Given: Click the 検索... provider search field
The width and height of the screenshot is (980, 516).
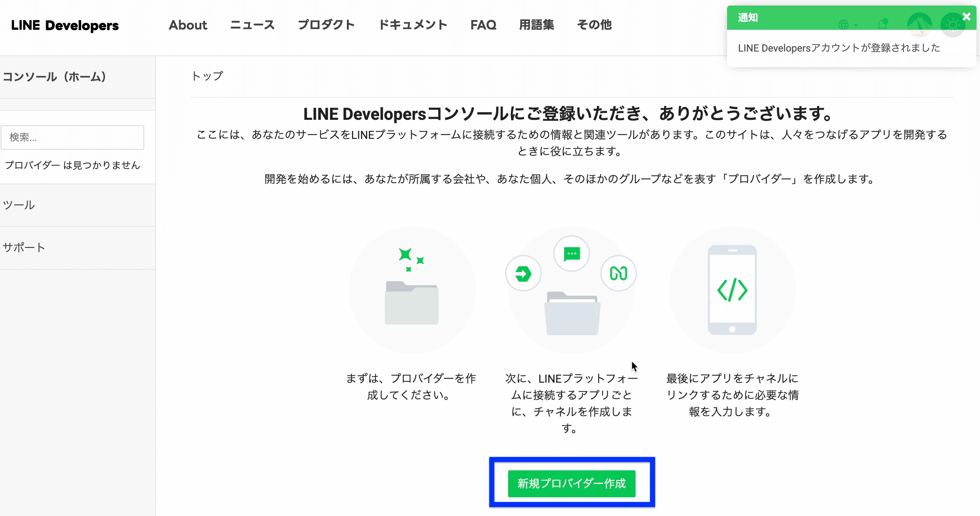Looking at the screenshot, I should (72, 137).
